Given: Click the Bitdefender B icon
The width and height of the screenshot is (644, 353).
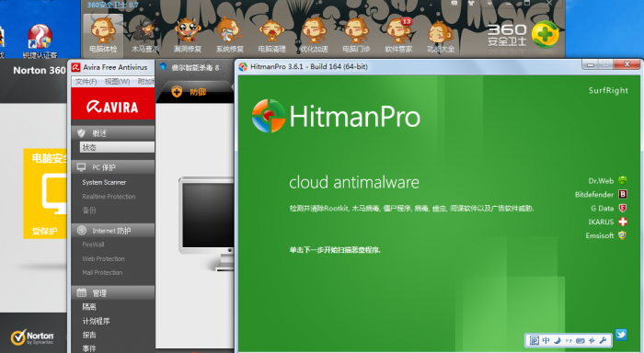Looking at the screenshot, I should 623,194.
